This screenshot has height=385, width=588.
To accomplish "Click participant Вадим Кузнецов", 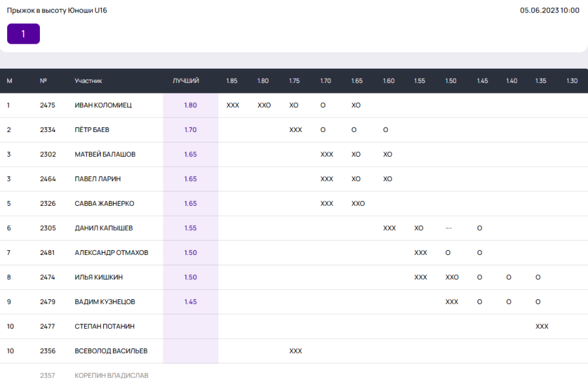I will pos(105,302).
